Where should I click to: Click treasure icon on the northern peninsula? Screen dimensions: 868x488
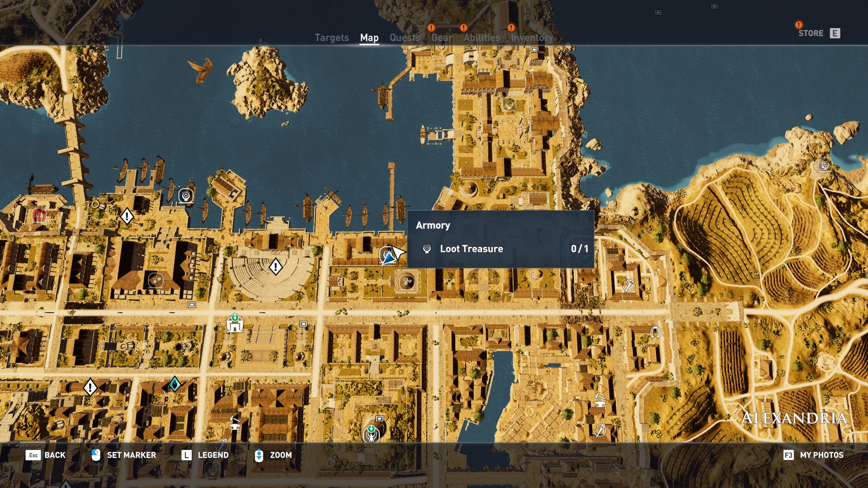tap(509, 104)
